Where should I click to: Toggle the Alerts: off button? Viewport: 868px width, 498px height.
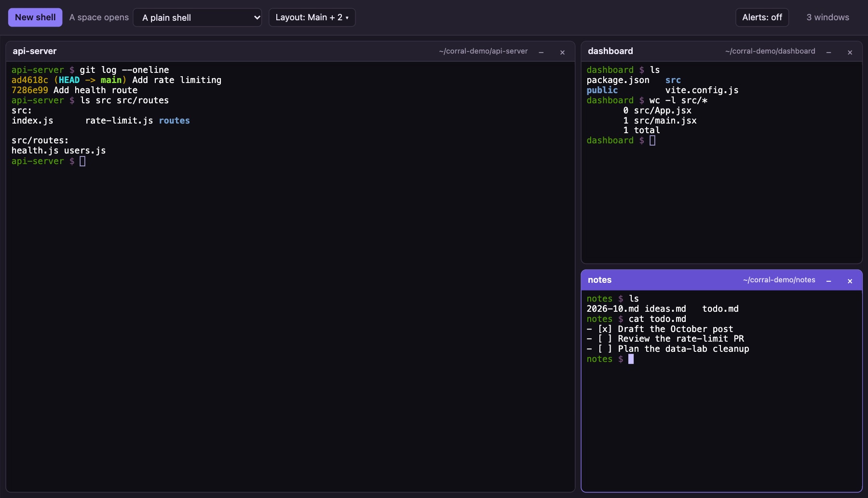(762, 17)
